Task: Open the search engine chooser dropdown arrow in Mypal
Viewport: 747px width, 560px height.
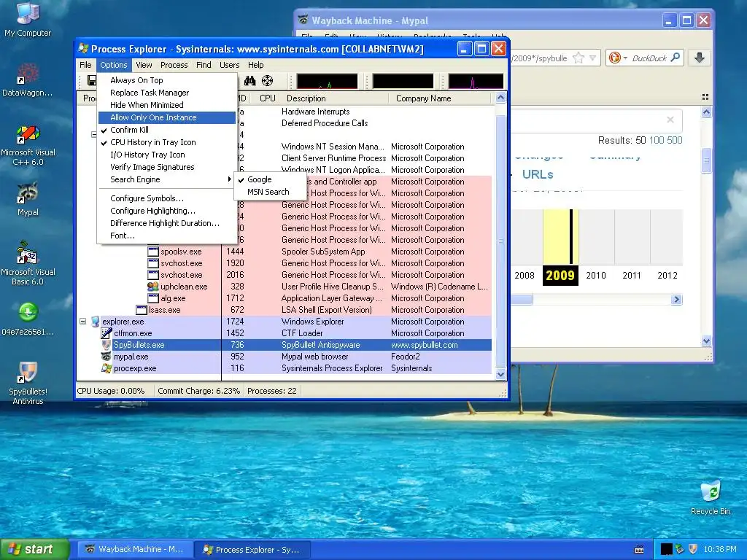Action: [625, 58]
